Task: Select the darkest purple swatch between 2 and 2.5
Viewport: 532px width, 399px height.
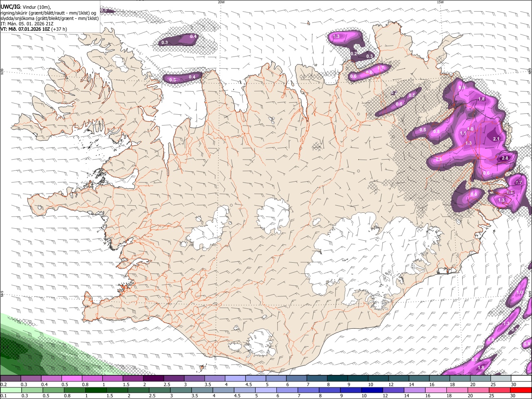Action: point(153,378)
